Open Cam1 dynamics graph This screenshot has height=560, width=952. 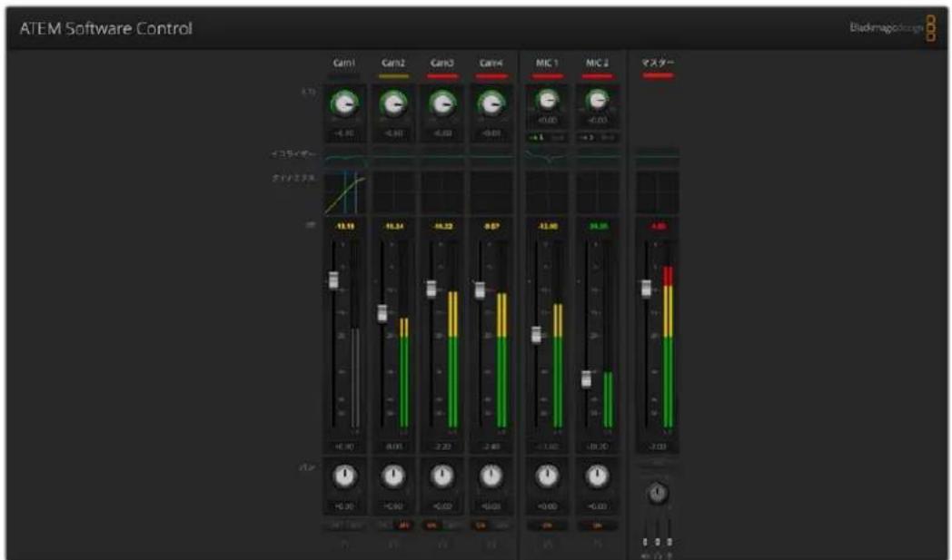coord(344,192)
